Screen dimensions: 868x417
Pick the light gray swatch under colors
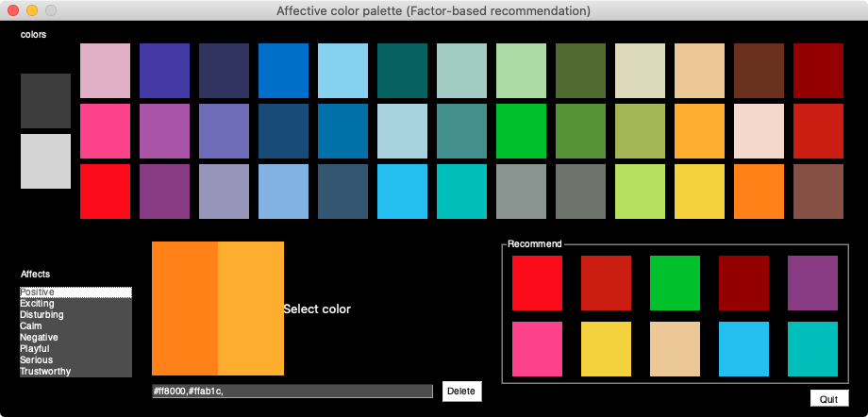[45, 161]
